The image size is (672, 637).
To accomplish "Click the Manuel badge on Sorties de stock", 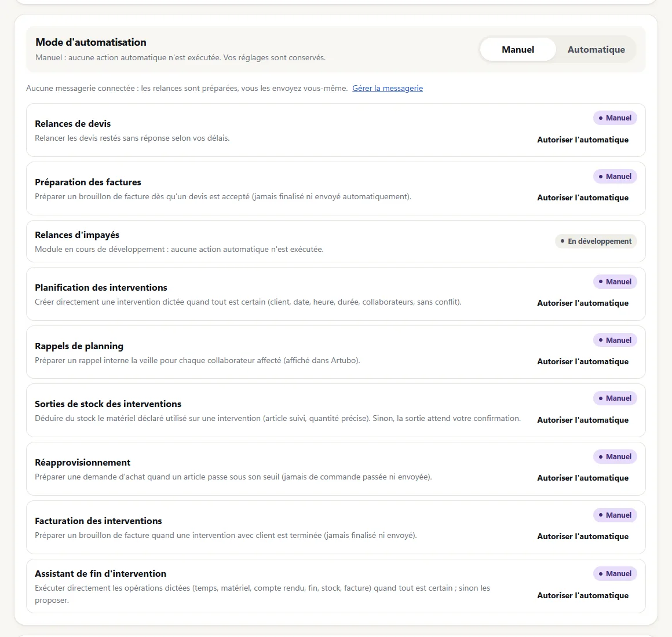I will coord(615,398).
